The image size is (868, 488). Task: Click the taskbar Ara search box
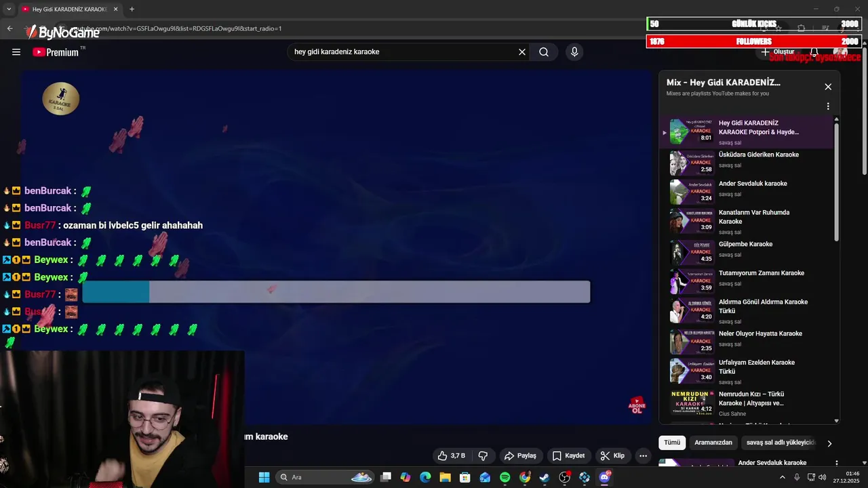325,477
